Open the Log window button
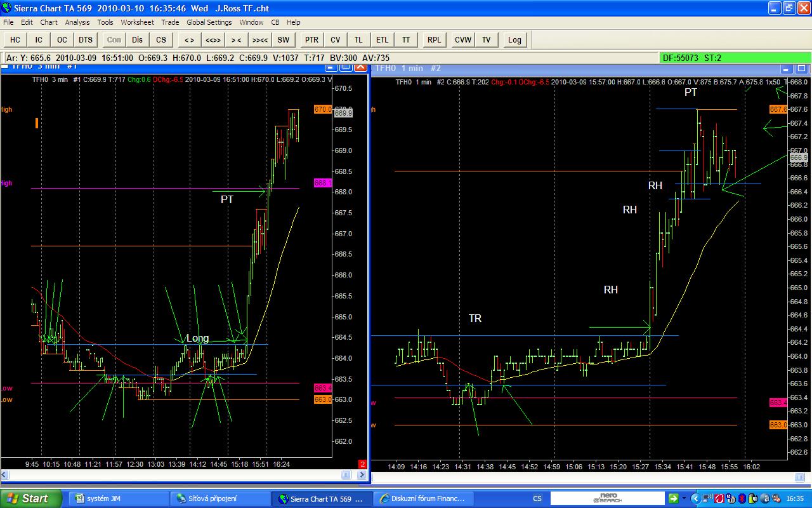Screen dimensions: 812x508 pyautogui.click(x=514, y=39)
